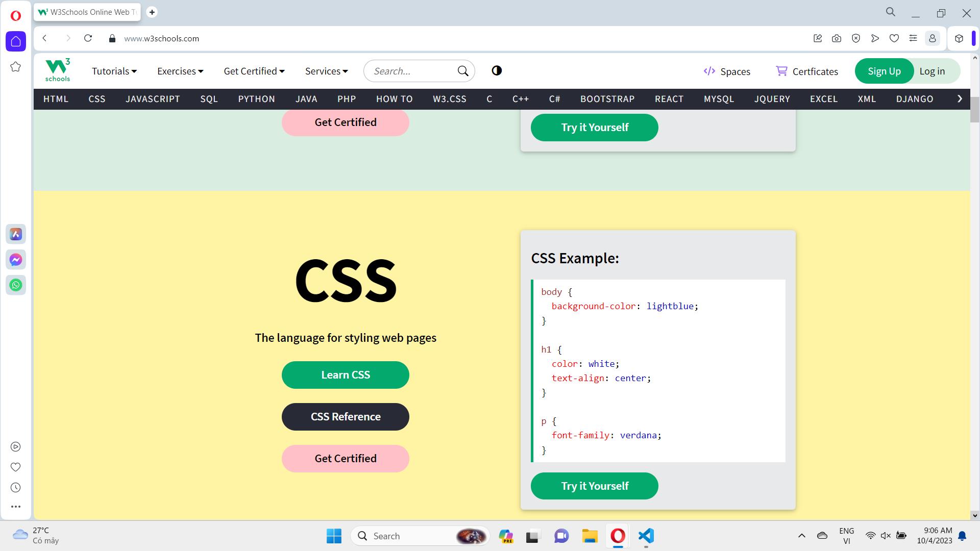Click the taskbar Search box

[420, 536]
